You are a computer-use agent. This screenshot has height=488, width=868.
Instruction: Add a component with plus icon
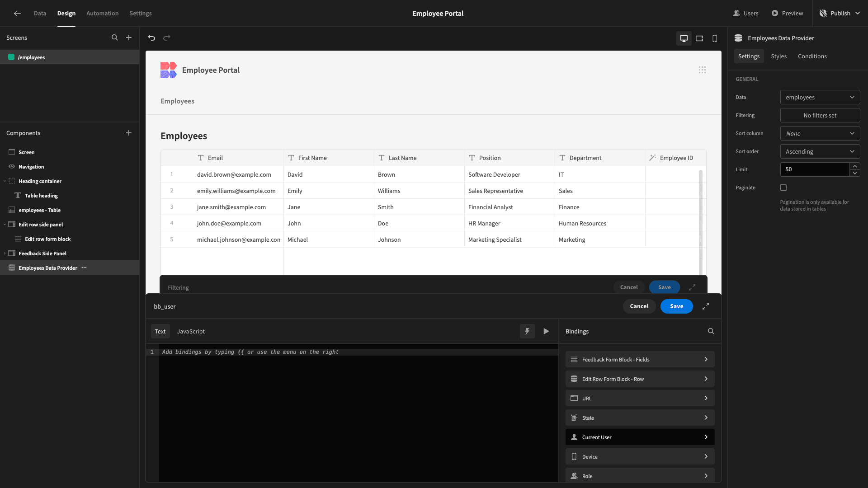pyautogui.click(x=129, y=133)
